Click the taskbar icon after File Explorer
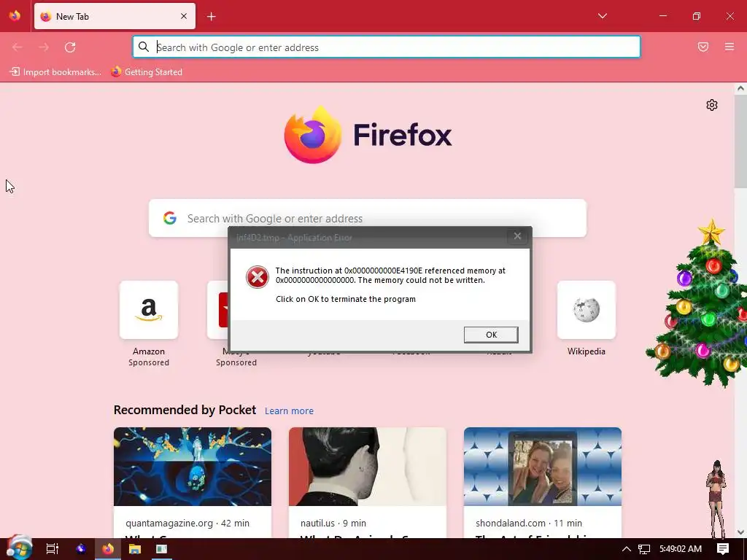 pos(161,549)
